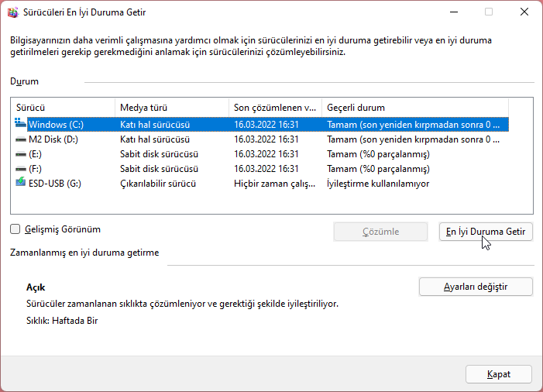The image size is (543, 392).
Task: Click the Windows (C:) drive icon
Action: [20, 123]
